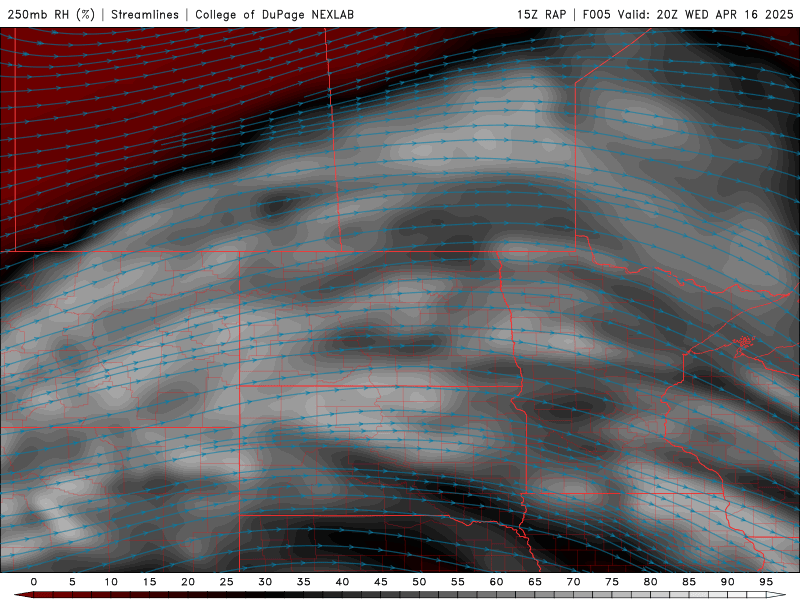Click the '75' label on the color scale
This screenshot has height=600, width=800.
[x=612, y=582]
